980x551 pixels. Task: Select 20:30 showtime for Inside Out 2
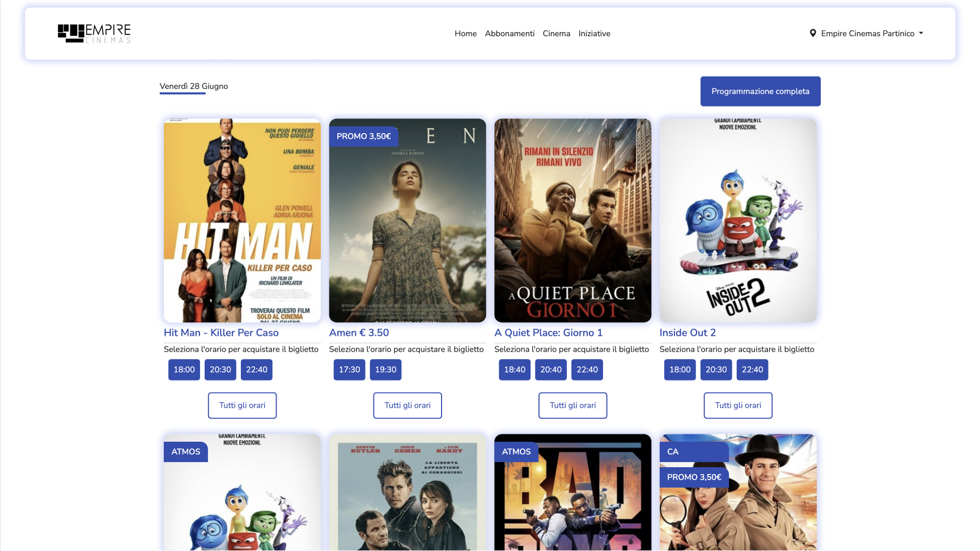(716, 370)
